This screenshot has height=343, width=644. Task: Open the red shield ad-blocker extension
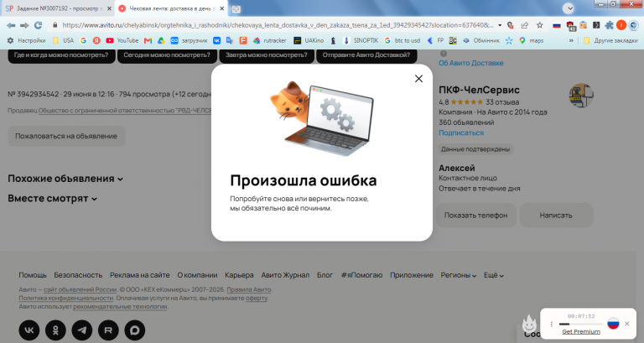click(x=570, y=26)
